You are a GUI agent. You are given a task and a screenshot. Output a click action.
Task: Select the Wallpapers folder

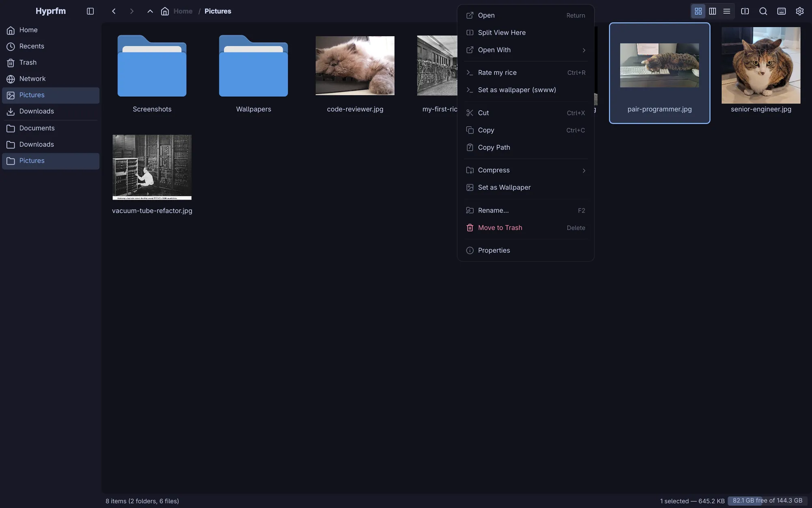253,73
